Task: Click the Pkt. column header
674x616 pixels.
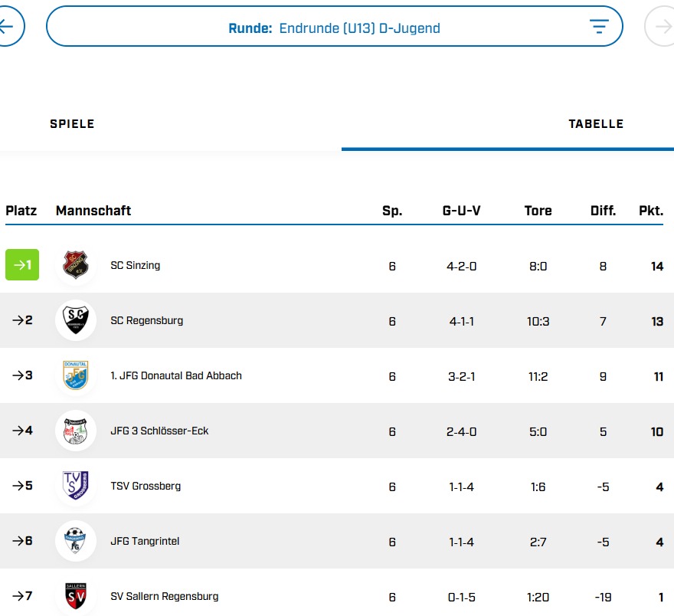Action: [651, 210]
